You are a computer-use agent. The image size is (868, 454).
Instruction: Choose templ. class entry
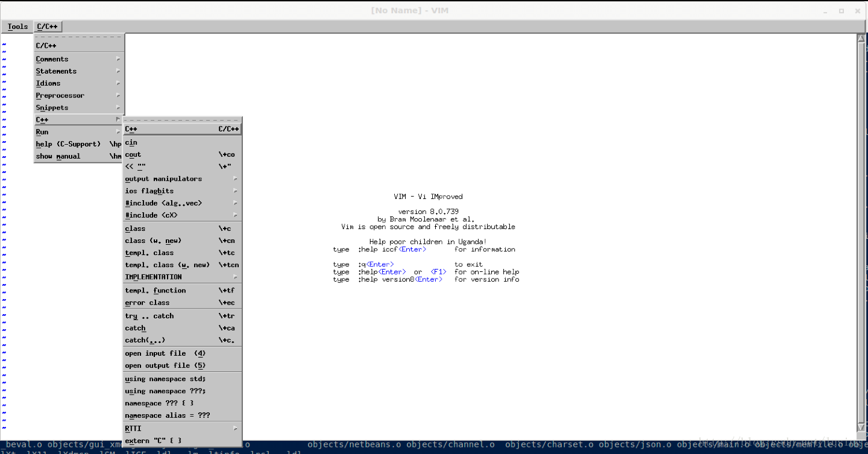(182, 253)
